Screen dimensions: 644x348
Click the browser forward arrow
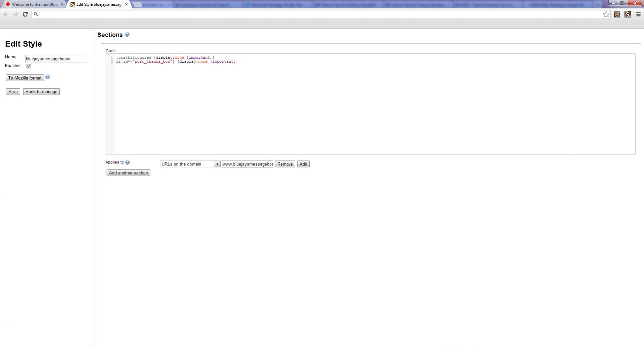click(15, 14)
